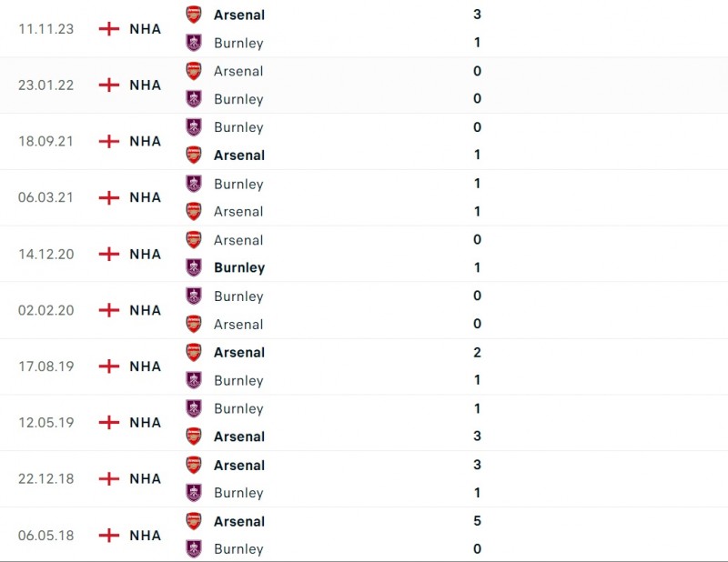This screenshot has width=728, height=562.
Task: Click the 12.05.19 match date
Action: (46, 423)
